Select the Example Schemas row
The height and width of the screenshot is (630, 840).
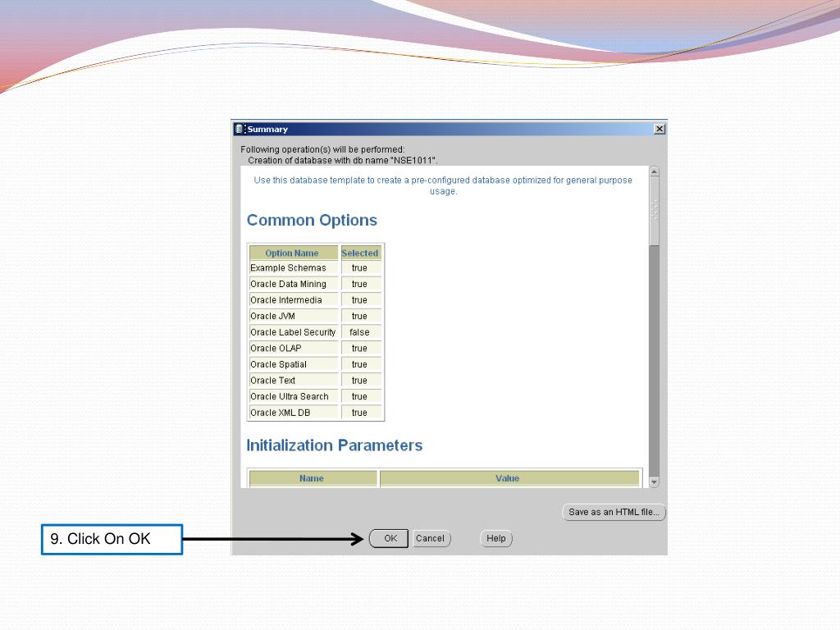click(x=316, y=268)
